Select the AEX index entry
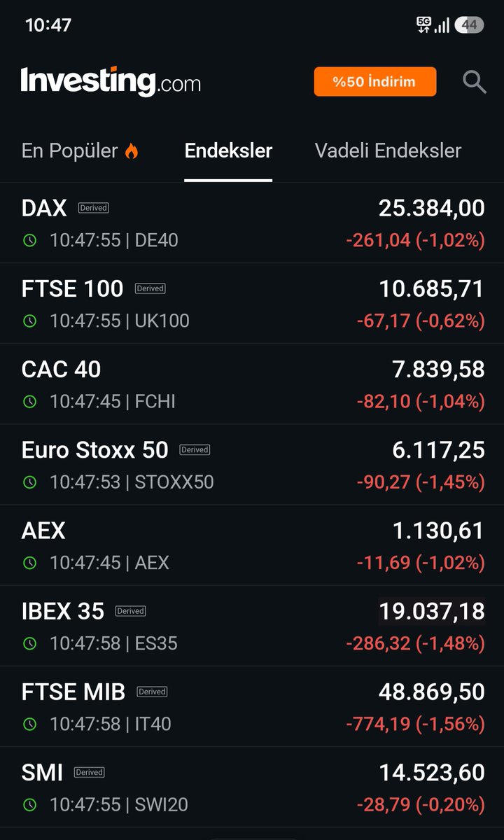 click(x=252, y=545)
